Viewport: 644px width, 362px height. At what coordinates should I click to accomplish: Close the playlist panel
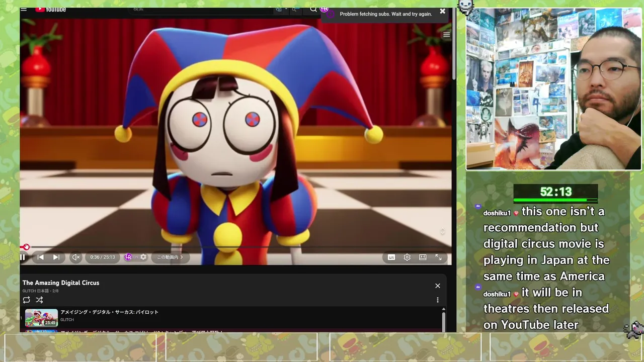(438, 286)
